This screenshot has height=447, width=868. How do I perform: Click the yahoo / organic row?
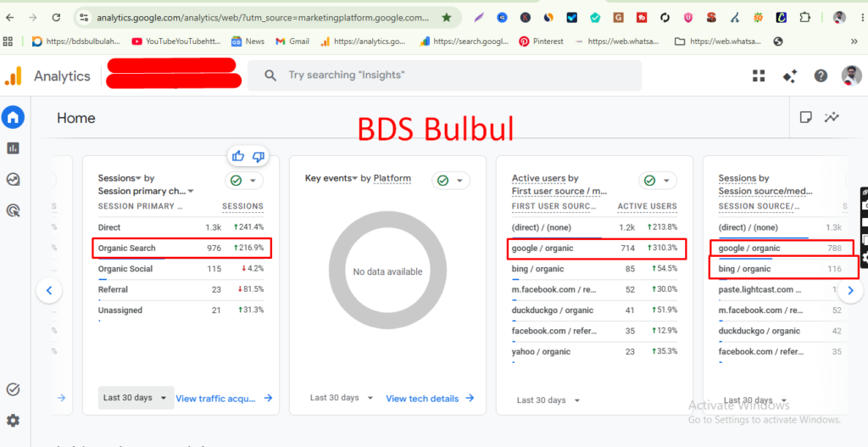[x=594, y=352]
